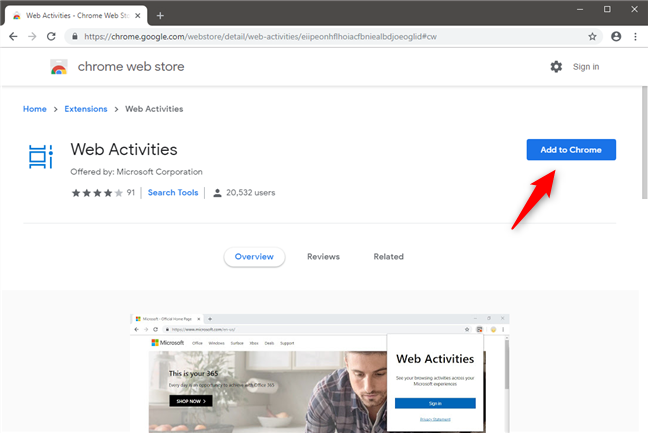
Task: Click the Chrome Web Store rainbow logo
Action: coord(59,67)
